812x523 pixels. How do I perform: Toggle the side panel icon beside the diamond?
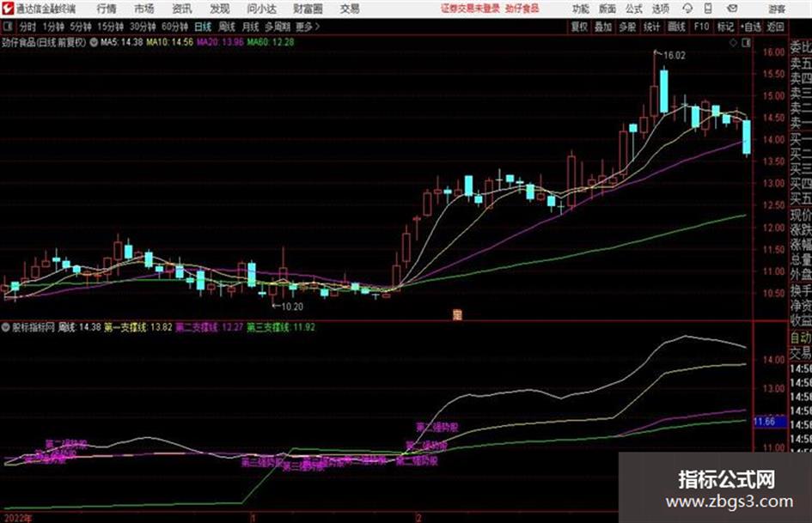click(746, 43)
